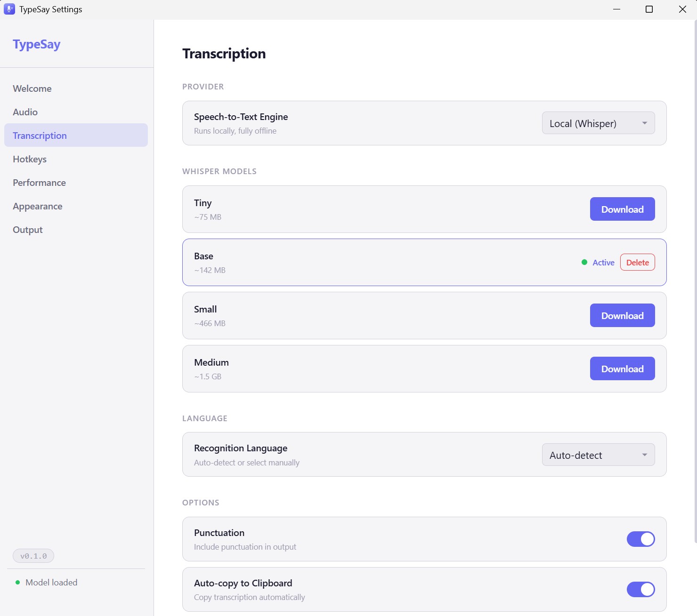Click the green Active status dot
697x616 pixels.
click(x=584, y=263)
